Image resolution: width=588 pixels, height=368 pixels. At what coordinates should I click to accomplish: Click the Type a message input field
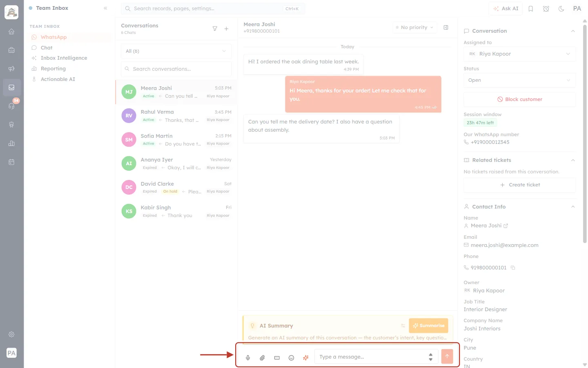click(x=376, y=357)
